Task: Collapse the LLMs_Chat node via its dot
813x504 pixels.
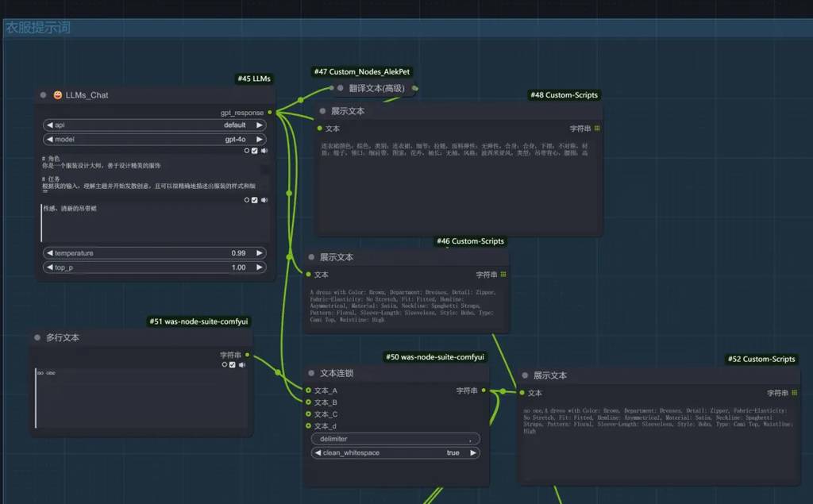Action: pos(44,95)
